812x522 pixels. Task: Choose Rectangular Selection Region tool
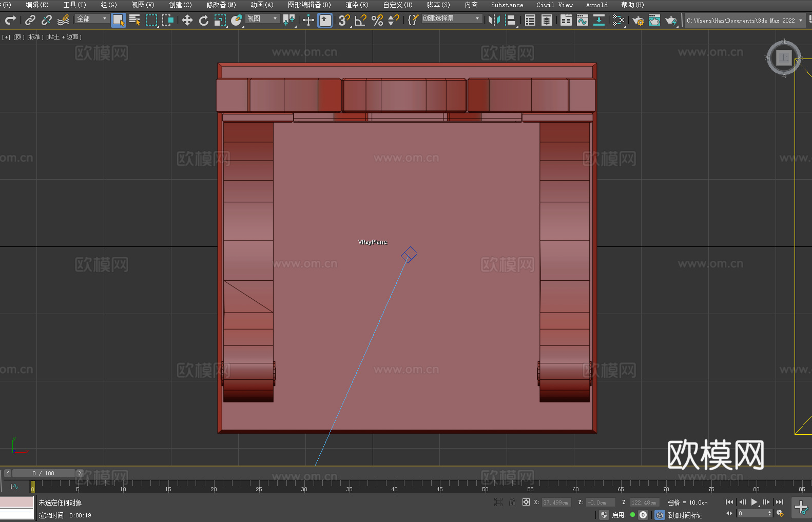click(151, 20)
